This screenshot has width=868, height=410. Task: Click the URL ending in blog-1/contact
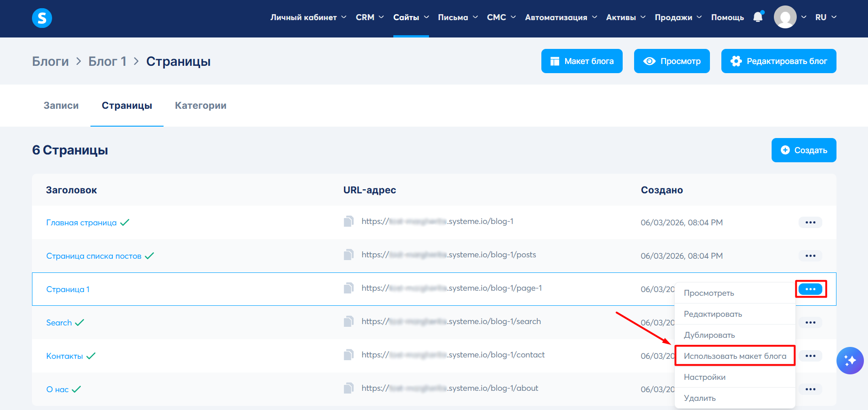tap(453, 355)
